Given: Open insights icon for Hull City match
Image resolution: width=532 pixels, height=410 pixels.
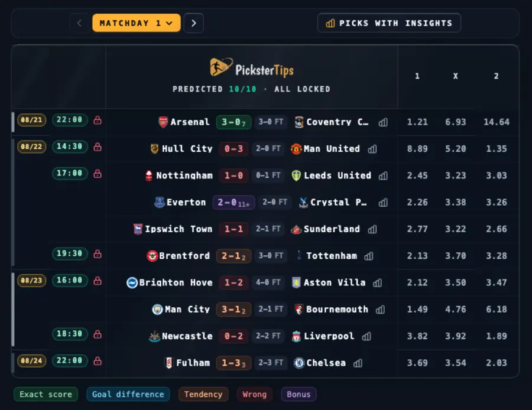Looking at the screenshot, I should click(372, 149).
